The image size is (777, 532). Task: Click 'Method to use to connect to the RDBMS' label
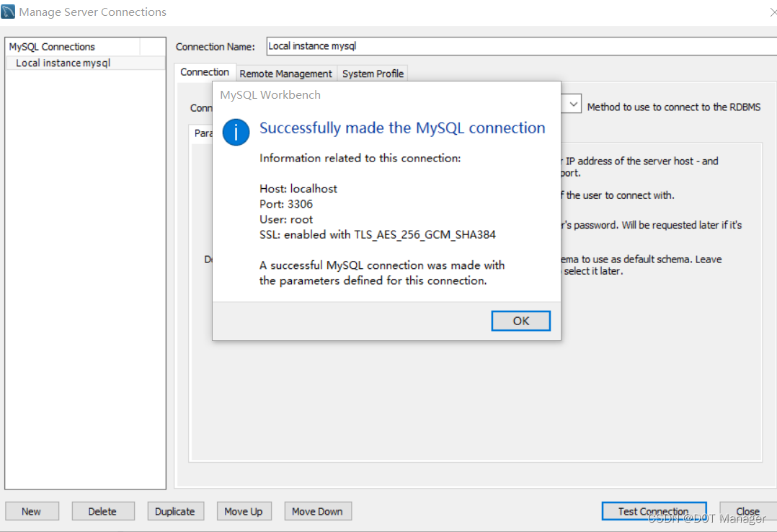674,107
